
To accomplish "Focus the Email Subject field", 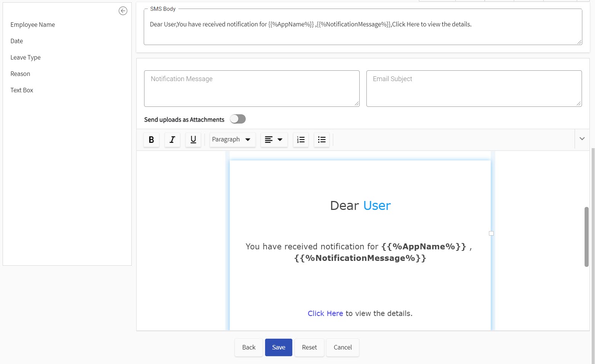I will point(474,89).
